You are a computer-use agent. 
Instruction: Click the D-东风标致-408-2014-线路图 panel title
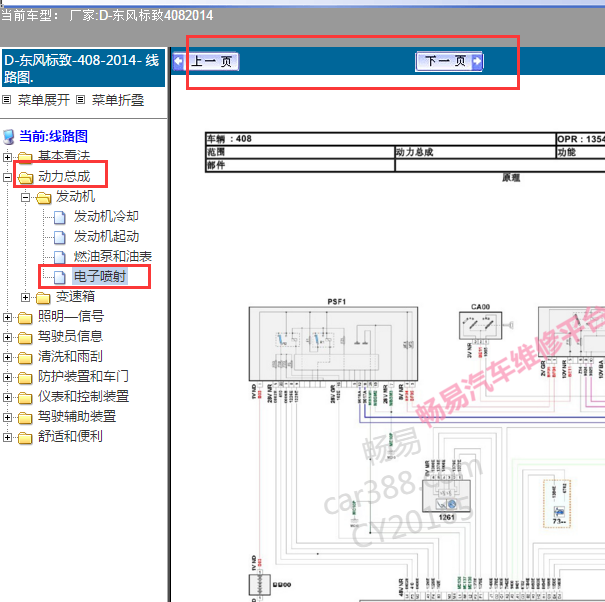coord(83,68)
